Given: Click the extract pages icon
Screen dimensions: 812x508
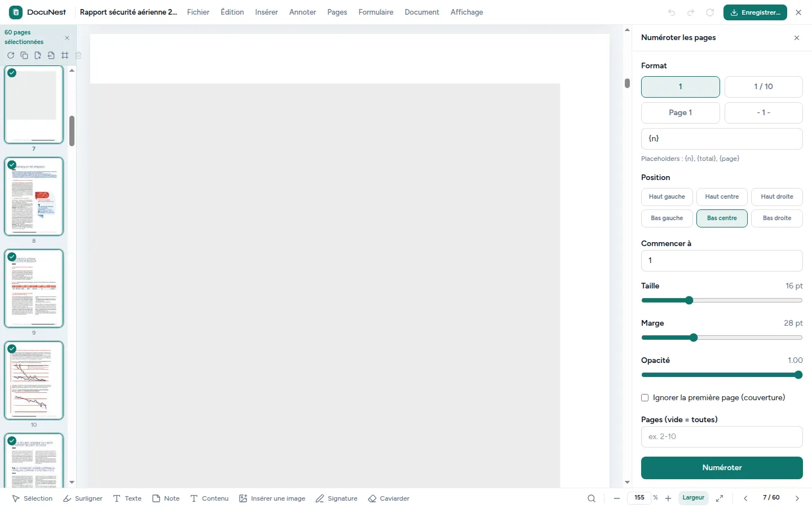Looking at the screenshot, I should [51, 55].
